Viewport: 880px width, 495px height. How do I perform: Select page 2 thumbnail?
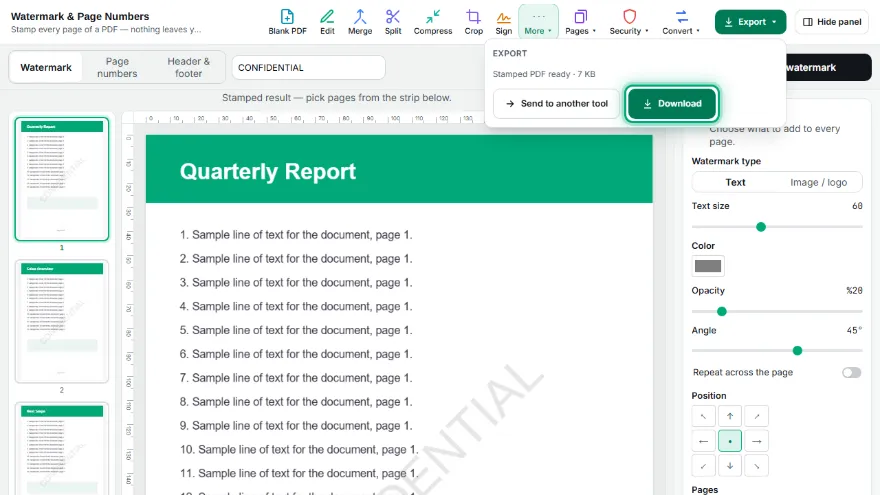(62, 321)
